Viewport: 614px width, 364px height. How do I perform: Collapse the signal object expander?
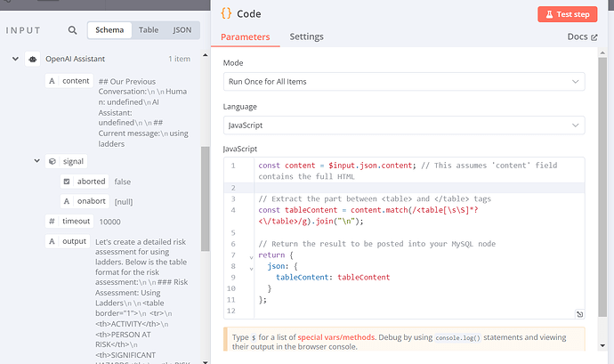pyautogui.click(x=36, y=161)
